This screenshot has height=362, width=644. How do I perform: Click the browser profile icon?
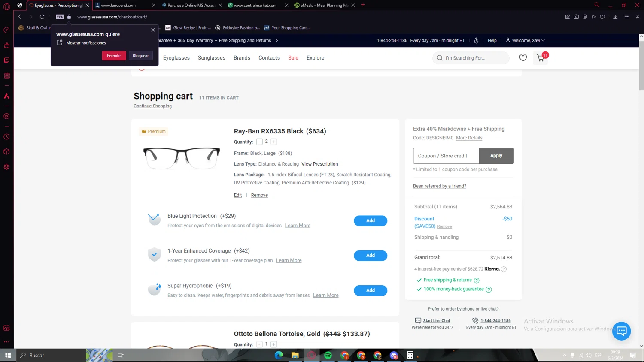click(x=638, y=17)
